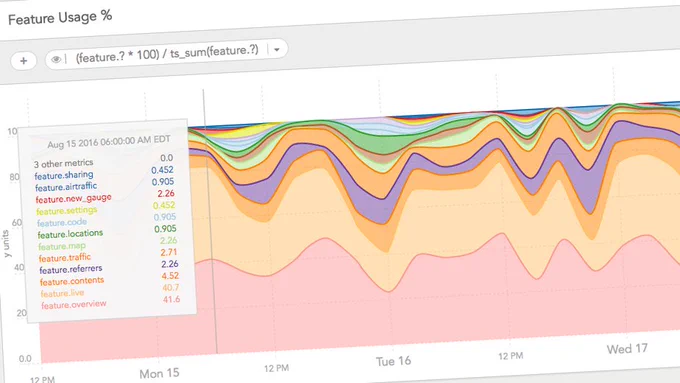Edit the (feature.? * 100) / ts_sum query field
Screen dimensions: 680x383
pos(167,53)
